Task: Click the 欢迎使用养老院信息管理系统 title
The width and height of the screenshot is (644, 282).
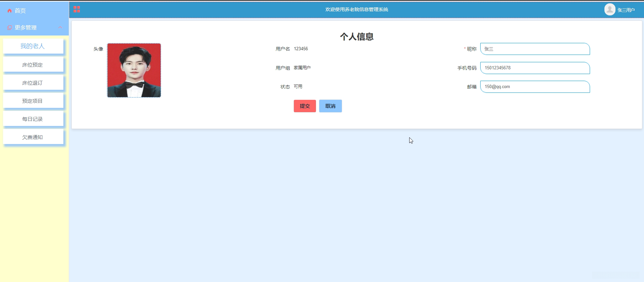Action: (x=357, y=9)
